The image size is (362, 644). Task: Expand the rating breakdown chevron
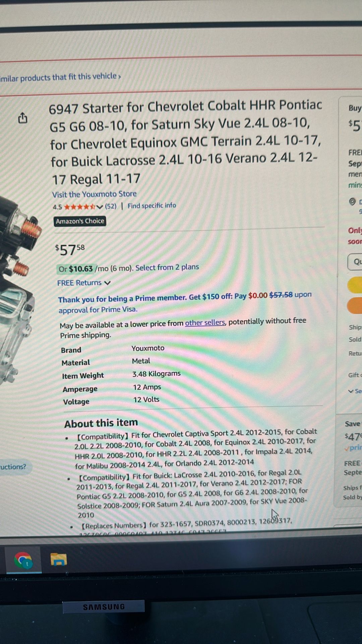point(99,207)
